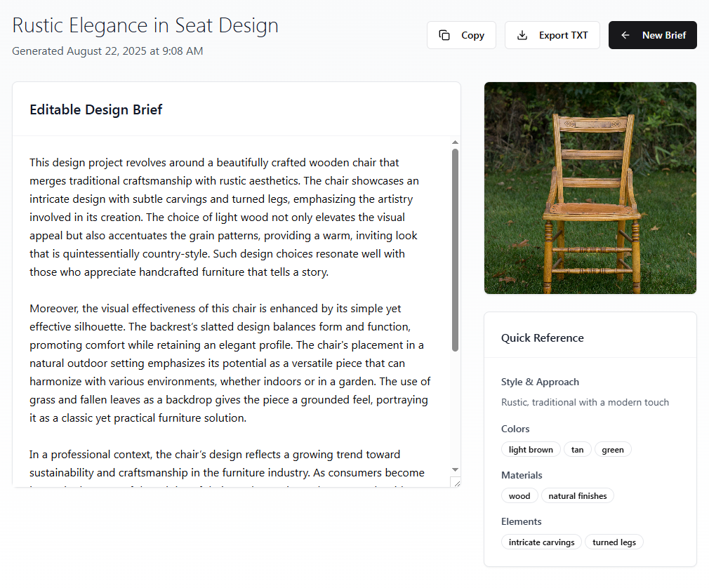Image resolution: width=709 pixels, height=588 pixels.
Task: Click the "intricate carvings" element tag
Action: [541, 542]
